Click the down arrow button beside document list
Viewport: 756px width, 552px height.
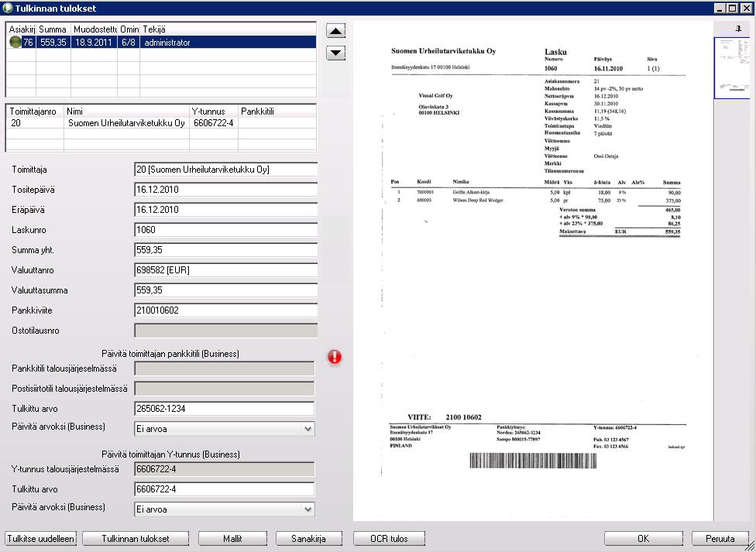335,53
